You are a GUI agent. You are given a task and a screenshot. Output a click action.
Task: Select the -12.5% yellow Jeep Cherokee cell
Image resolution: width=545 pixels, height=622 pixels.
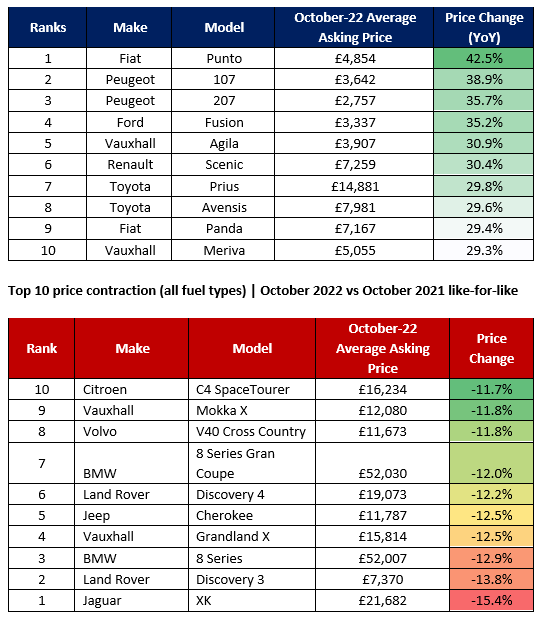point(491,515)
